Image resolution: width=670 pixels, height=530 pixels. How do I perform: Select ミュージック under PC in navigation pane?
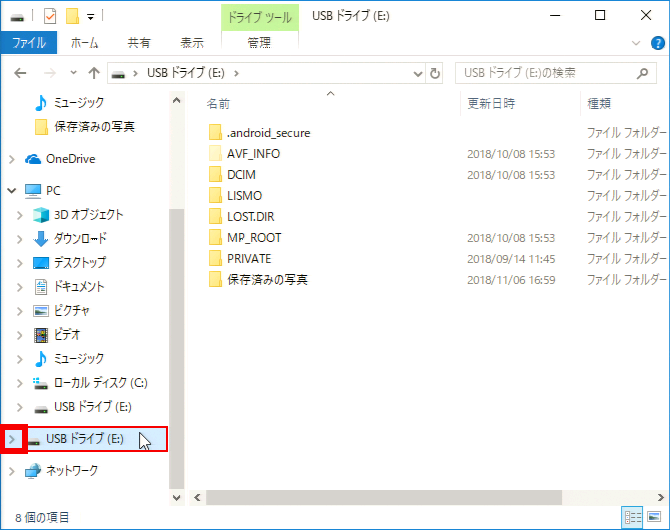coord(69,358)
